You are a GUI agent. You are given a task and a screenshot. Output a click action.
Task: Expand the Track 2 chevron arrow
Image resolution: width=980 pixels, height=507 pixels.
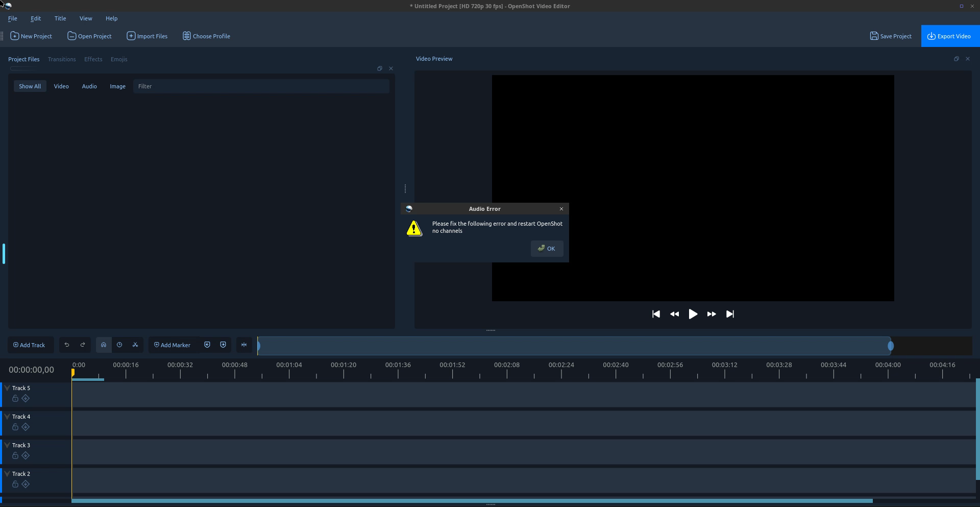7,474
